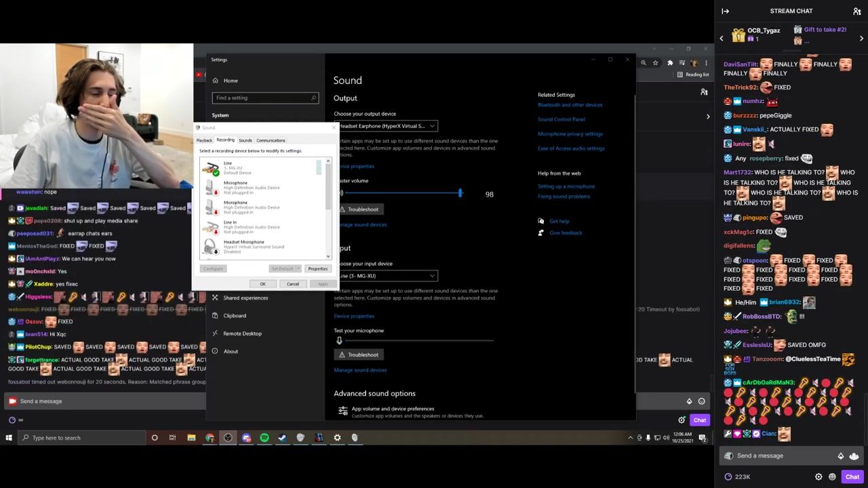This screenshot has width=868, height=488.
Task: Open Discord from the taskbar
Action: click(246, 438)
